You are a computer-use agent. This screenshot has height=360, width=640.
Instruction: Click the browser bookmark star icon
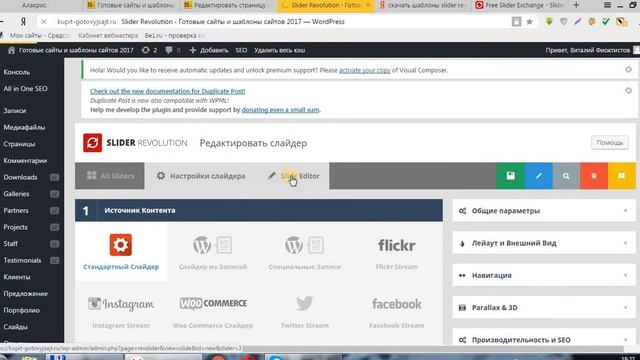529,22
